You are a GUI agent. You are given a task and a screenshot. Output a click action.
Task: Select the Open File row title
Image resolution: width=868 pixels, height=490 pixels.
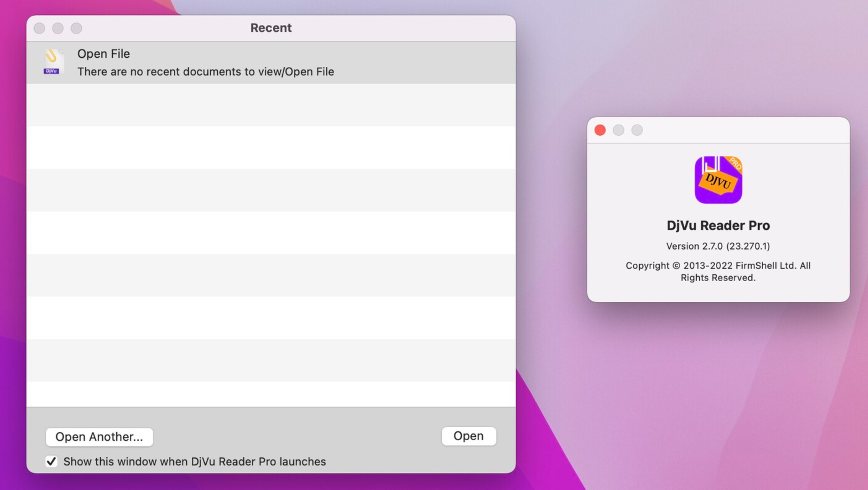[x=104, y=54]
